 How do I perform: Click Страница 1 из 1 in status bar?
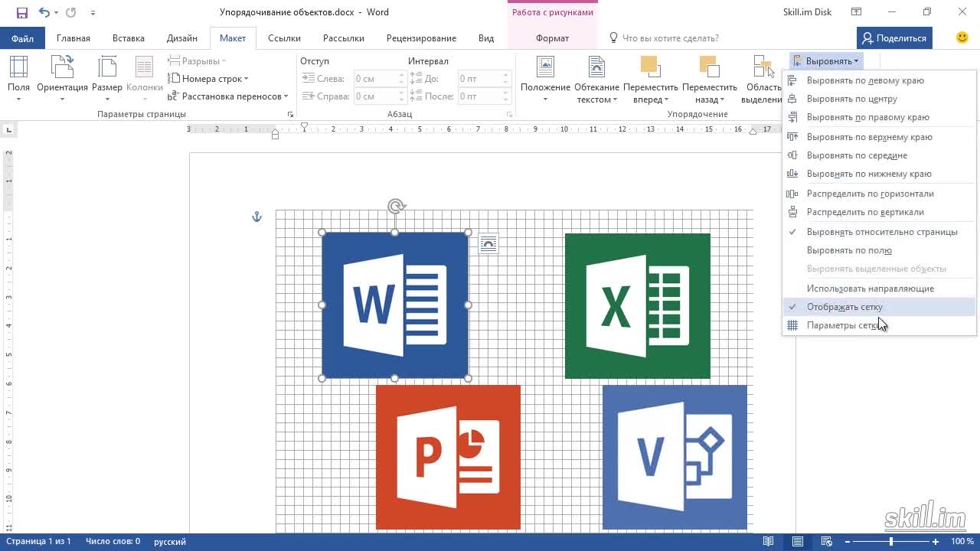point(38,542)
